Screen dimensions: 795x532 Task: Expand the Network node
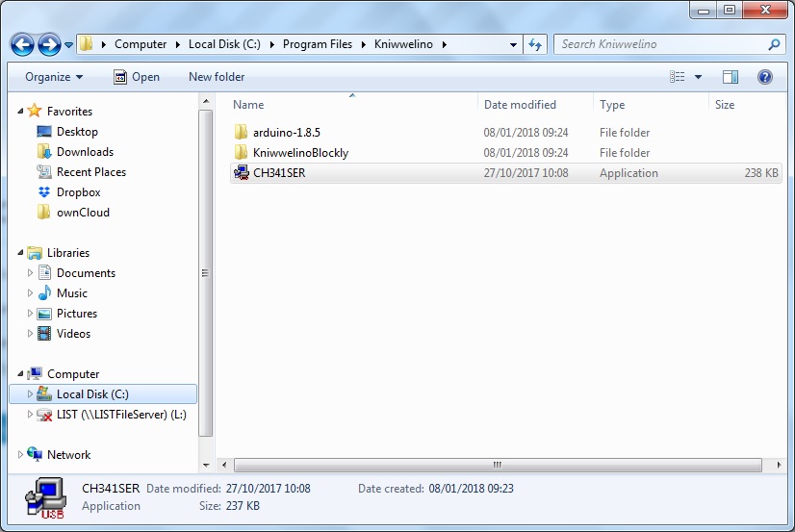[x=20, y=454]
